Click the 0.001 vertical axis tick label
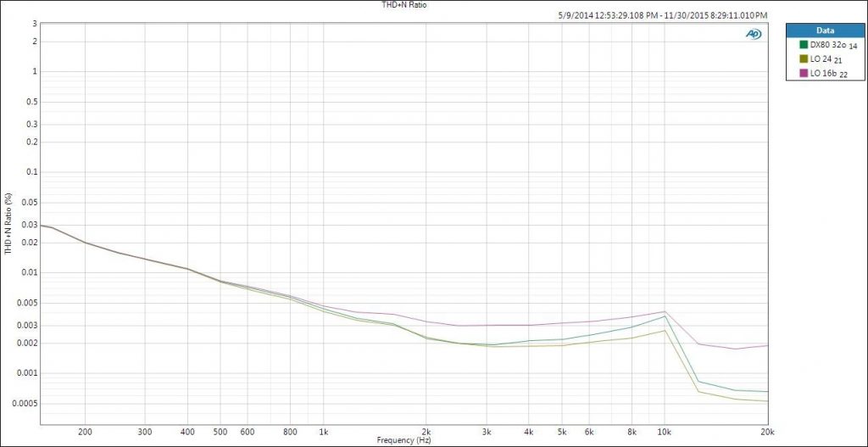This screenshot has height=447, width=868. pyautogui.click(x=26, y=373)
